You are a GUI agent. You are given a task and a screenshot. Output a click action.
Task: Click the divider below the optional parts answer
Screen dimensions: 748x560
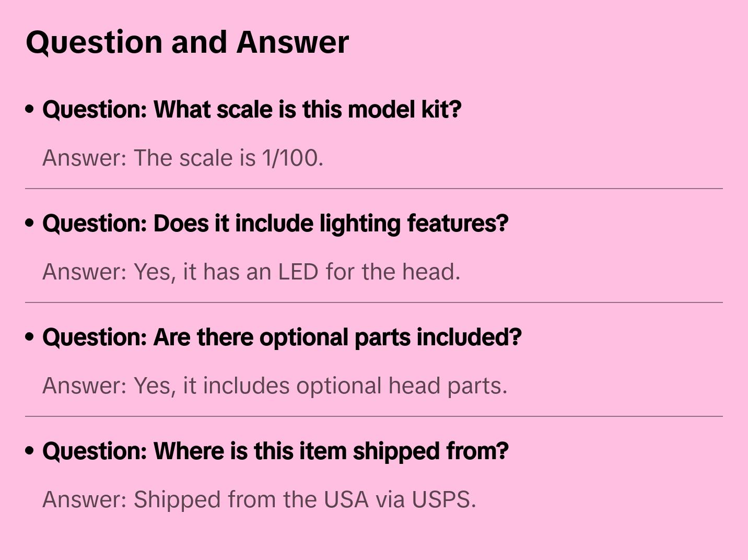tap(374, 416)
